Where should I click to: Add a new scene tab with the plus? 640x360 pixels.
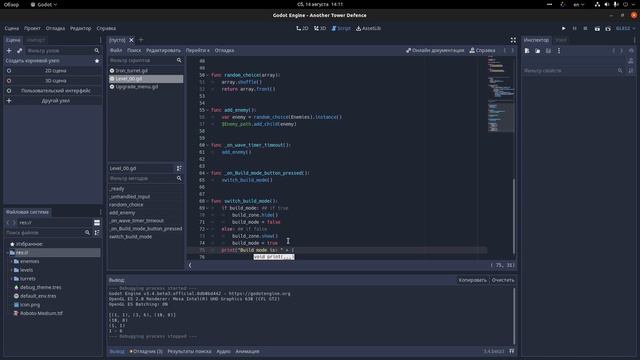141,40
